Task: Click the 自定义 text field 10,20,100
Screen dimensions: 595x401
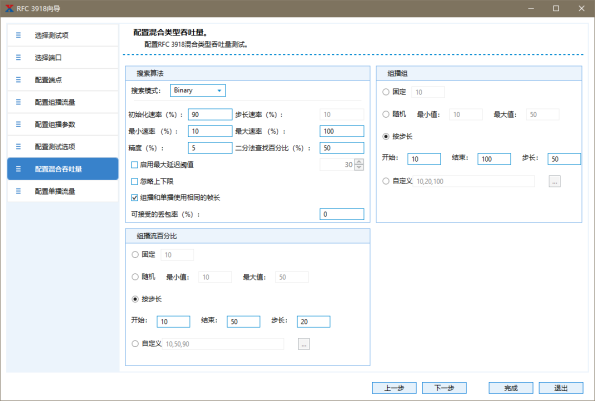Action: point(474,181)
